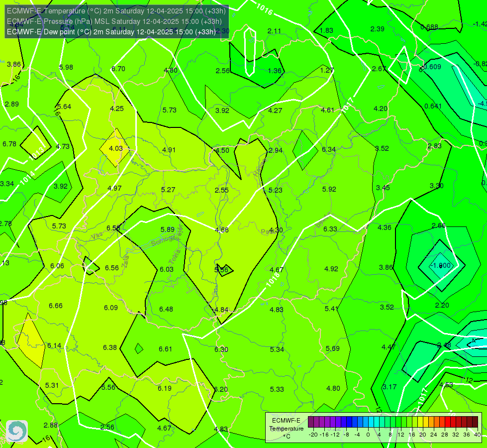Select the ECMWF-E Pressure MSL layer label

pyautogui.click(x=114, y=21)
